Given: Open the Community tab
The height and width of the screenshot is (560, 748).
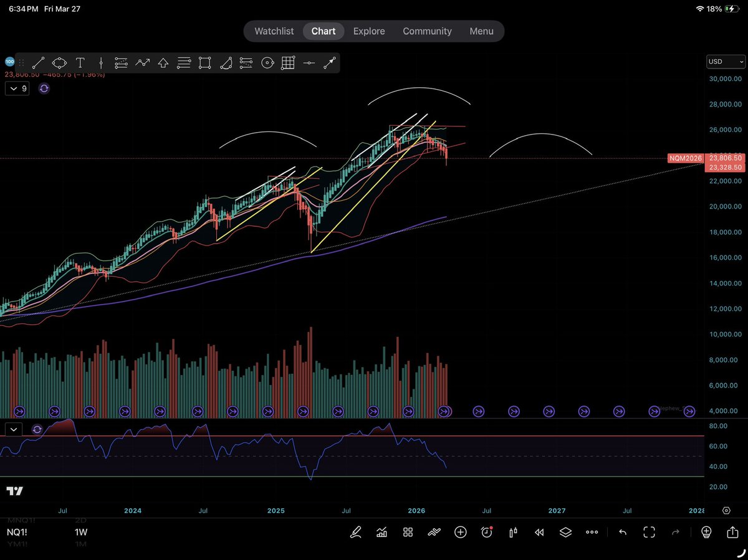Looking at the screenshot, I should coord(427,31).
